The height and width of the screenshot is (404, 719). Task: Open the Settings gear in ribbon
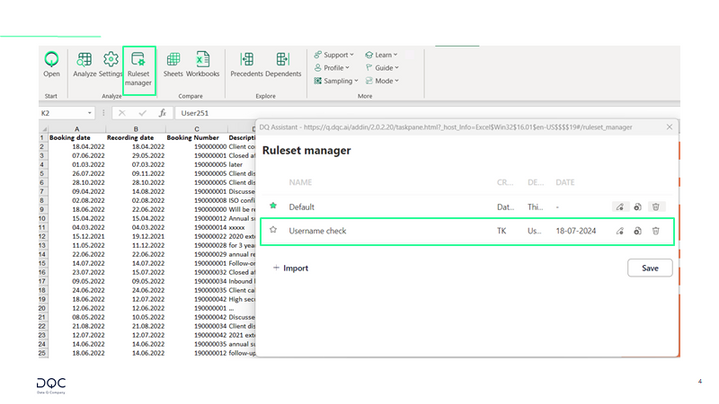tap(111, 64)
